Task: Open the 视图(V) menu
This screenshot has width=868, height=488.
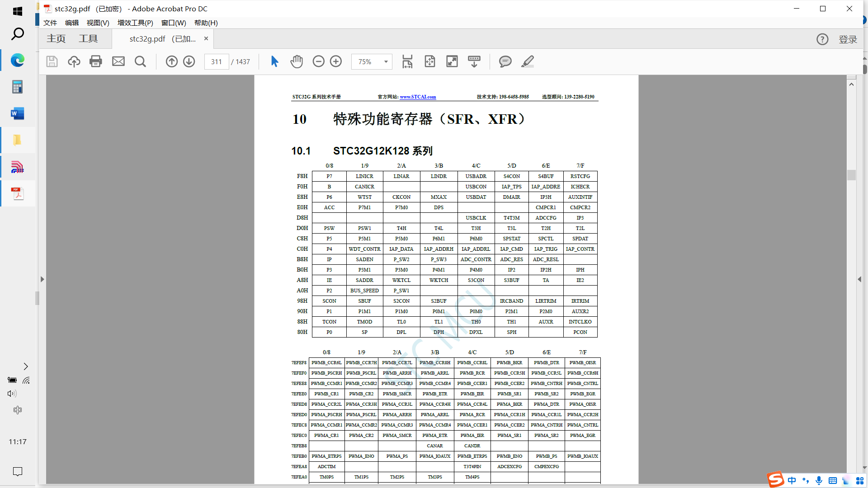Action: tap(98, 23)
